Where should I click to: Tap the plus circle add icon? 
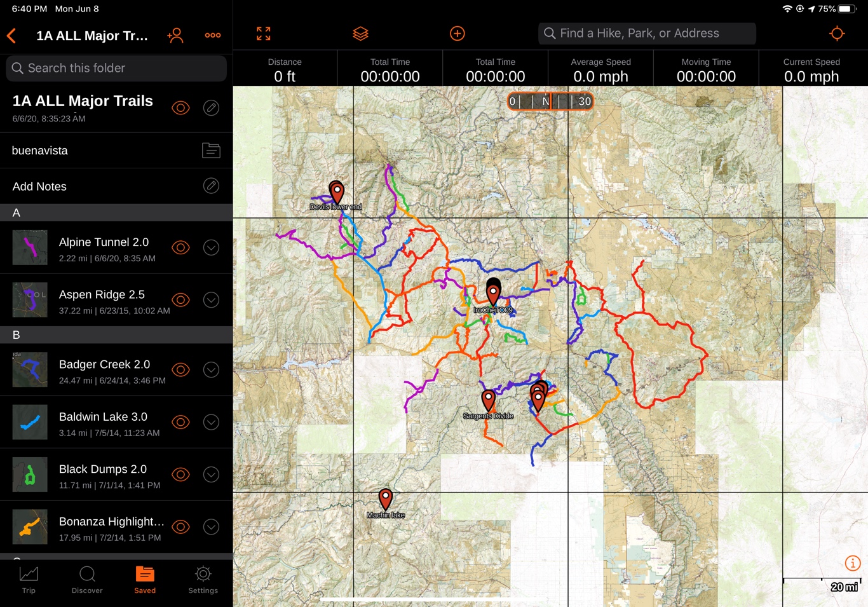458,34
